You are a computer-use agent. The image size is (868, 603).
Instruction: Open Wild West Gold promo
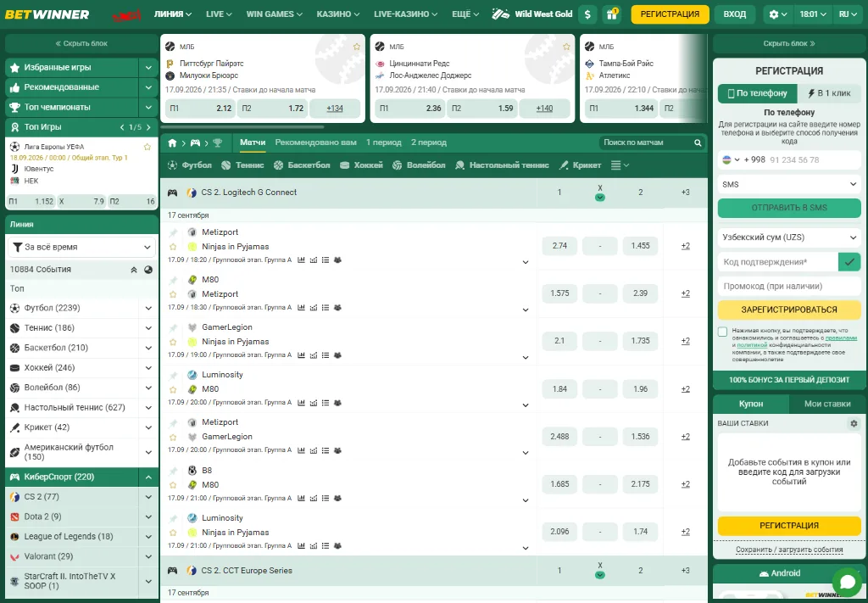(532, 14)
